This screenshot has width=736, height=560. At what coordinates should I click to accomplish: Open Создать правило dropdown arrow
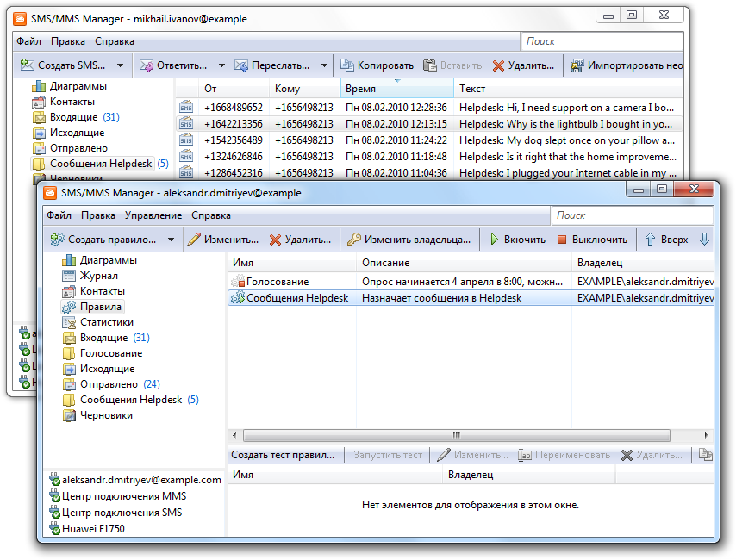click(x=171, y=240)
